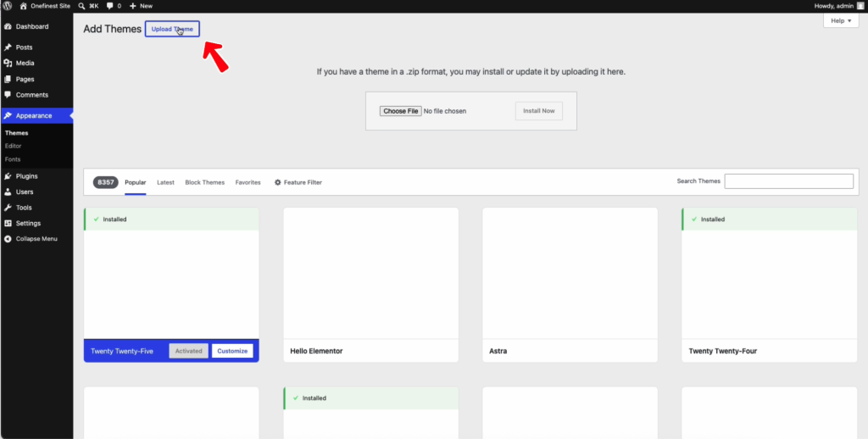Click the Collapse Menu arrow icon
Viewport: 868px width, 439px height.
coord(8,239)
